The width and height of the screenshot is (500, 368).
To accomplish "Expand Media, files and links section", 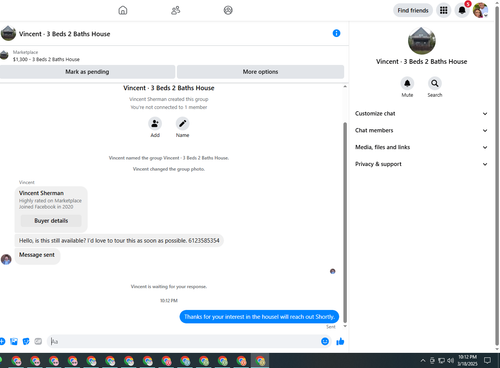I will coord(421,147).
